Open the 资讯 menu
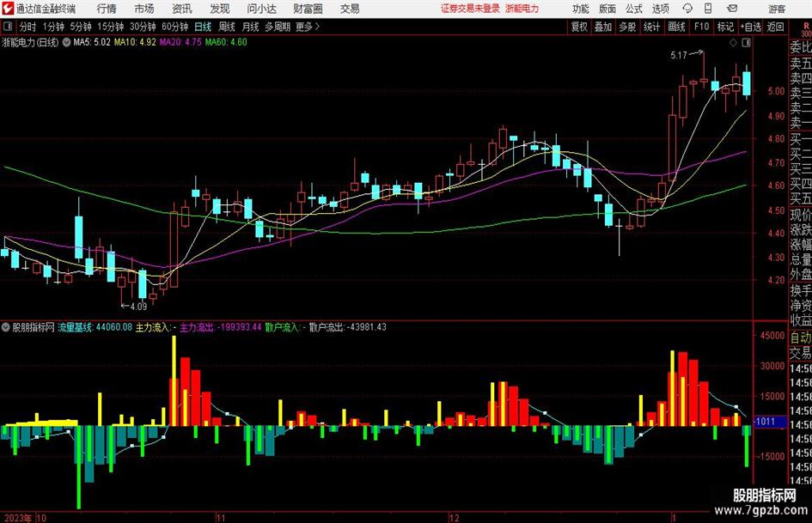Image resolution: width=812 pixels, height=523 pixels. click(x=182, y=9)
